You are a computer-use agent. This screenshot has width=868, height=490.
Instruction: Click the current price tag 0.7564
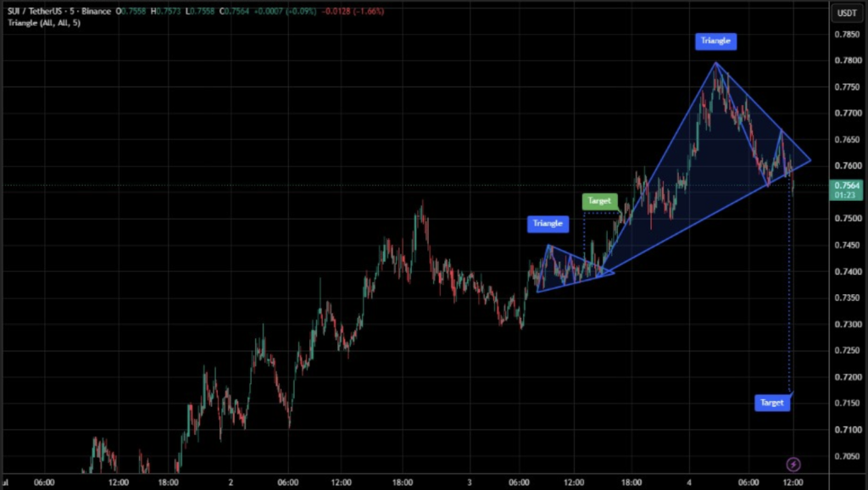click(x=847, y=190)
